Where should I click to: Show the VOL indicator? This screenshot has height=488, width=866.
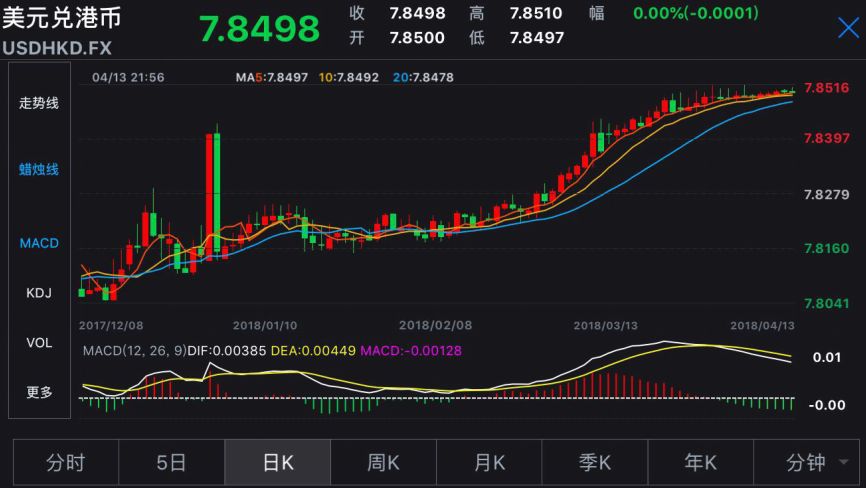pos(39,343)
